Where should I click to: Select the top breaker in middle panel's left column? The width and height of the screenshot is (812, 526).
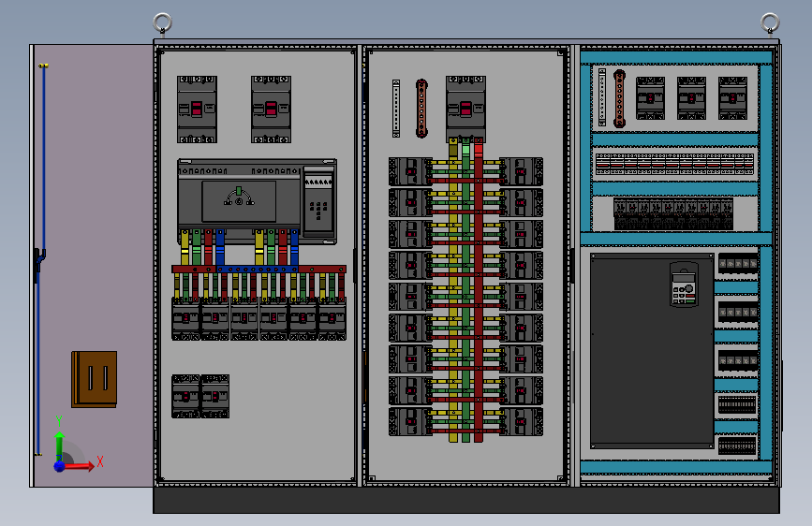pos(410,172)
